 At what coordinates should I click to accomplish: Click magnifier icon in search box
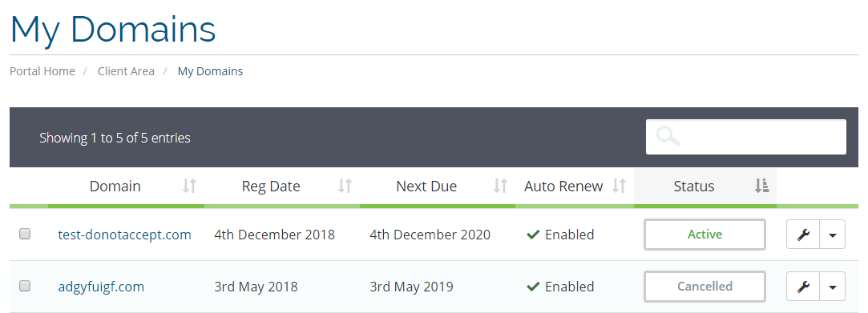click(668, 136)
